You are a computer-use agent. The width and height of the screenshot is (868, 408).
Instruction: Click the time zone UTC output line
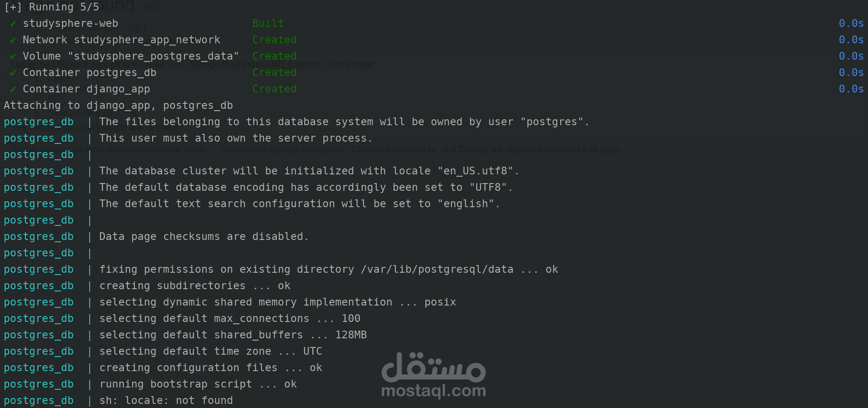[211, 352]
